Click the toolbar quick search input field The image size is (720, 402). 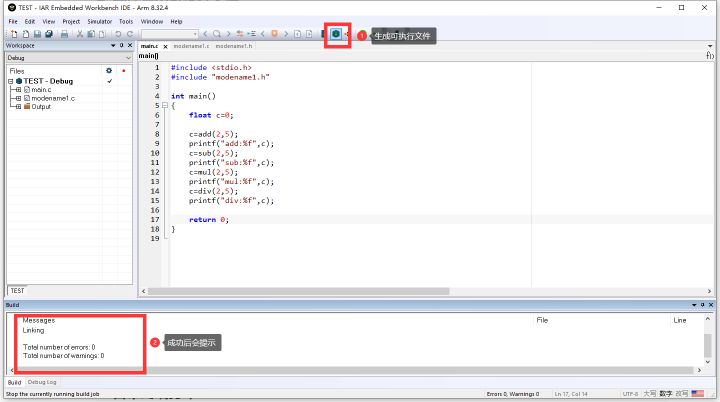(169, 34)
